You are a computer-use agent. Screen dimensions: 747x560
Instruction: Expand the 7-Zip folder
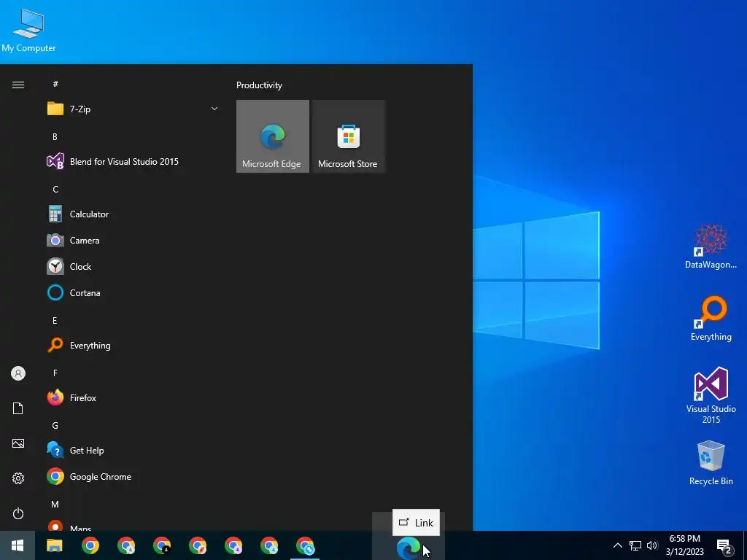coord(214,109)
